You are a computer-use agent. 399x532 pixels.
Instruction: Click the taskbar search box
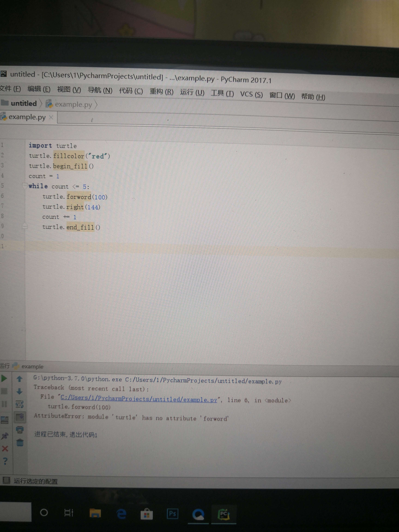point(16,512)
